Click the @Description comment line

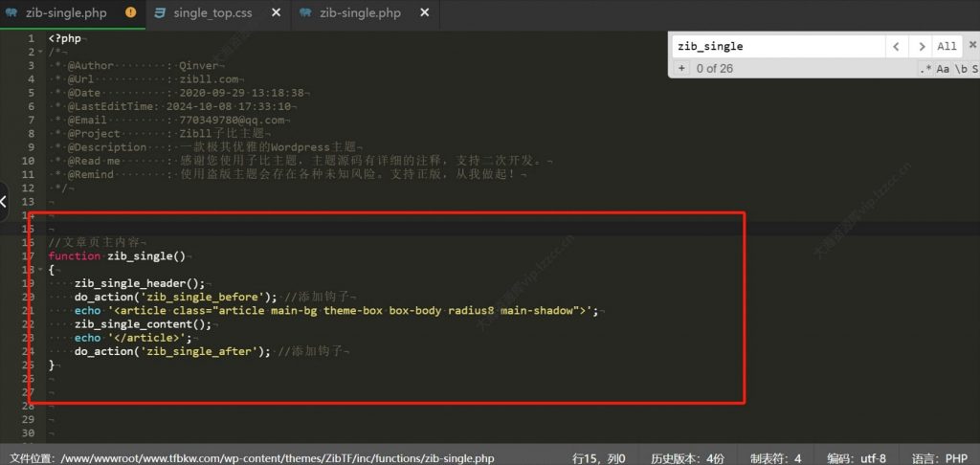(x=206, y=147)
